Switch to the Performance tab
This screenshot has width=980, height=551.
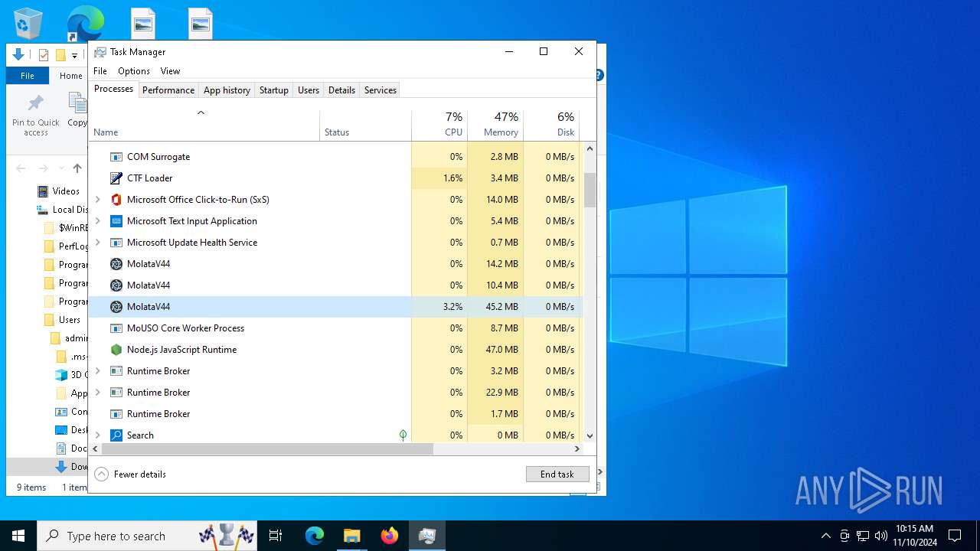(x=168, y=90)
